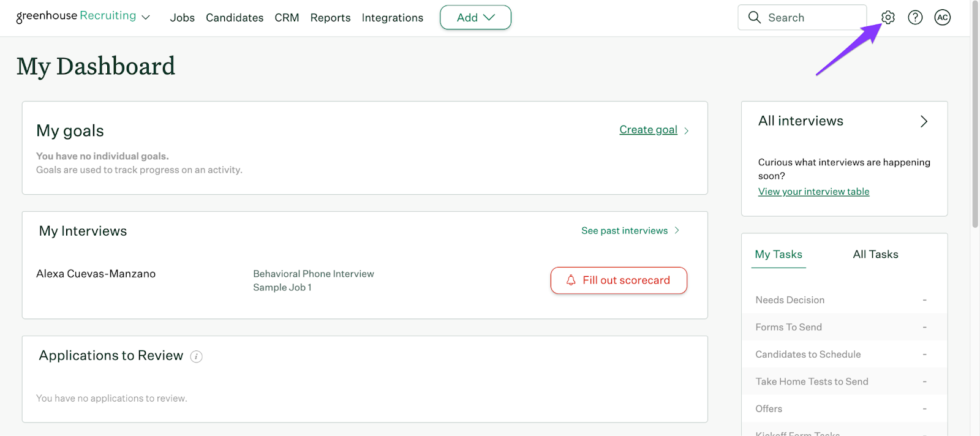Open the Add dropdown menu
Viewport: 980px width, 436px height.
[x=475, y=18]
